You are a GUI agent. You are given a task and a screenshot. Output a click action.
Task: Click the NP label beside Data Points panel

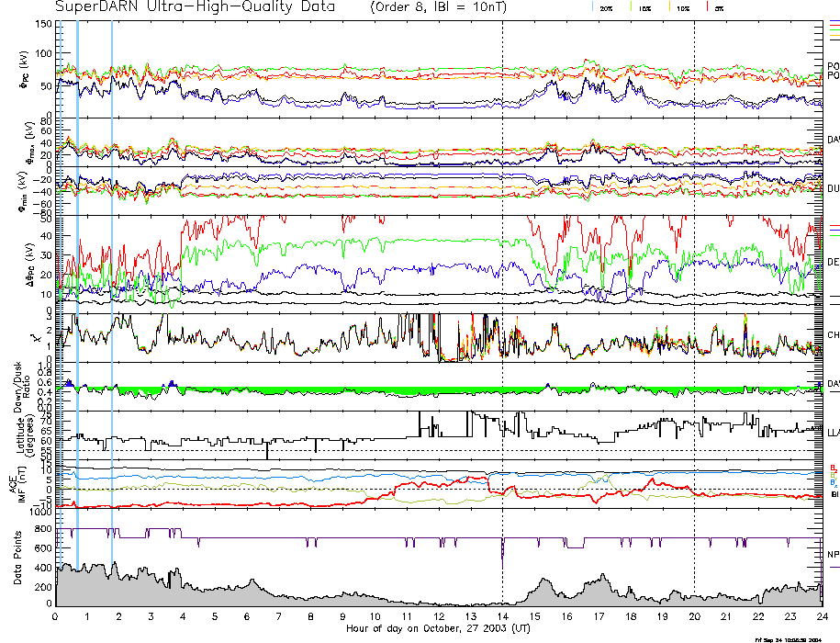coord(834,554)
